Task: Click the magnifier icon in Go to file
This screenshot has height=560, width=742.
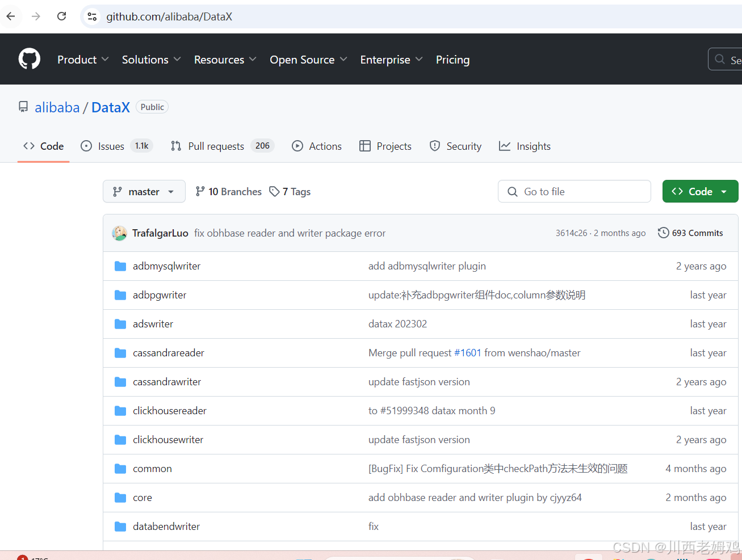Action: 513,192
